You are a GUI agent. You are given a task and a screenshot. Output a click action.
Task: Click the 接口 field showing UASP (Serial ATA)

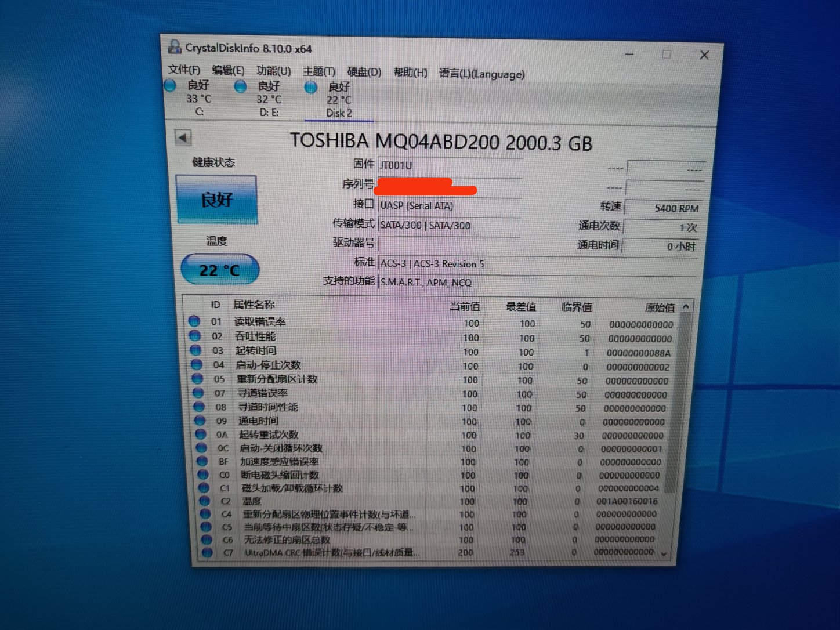click(x=450, y=205)
